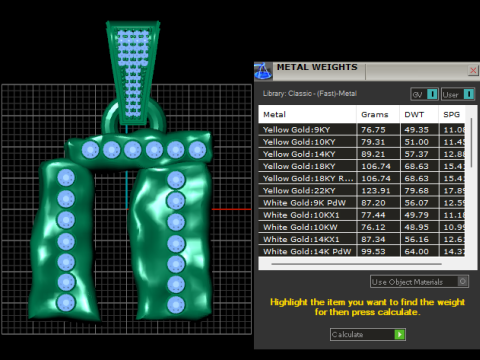Click the green Calculate arrow icon
This screenshot has height=360, width=480.
pyautogui.click(x=399, y=334)
